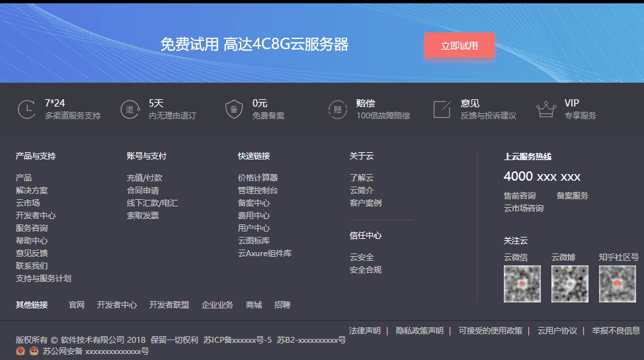Click the 苏公网安备 record number
The height and width of the screenshot is (360, 644).
pyautogui.click(x=95, y=351)
